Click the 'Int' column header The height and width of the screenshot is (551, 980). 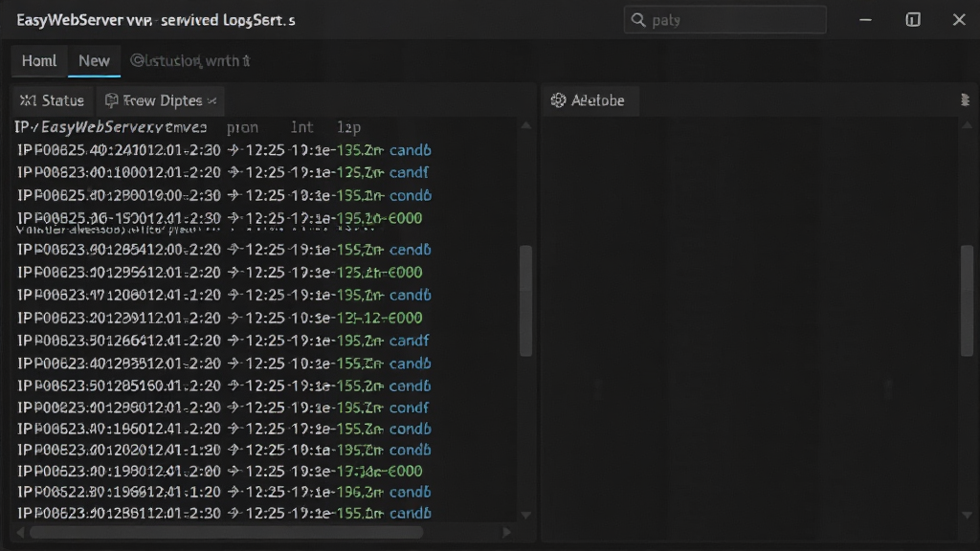point(301,127)
